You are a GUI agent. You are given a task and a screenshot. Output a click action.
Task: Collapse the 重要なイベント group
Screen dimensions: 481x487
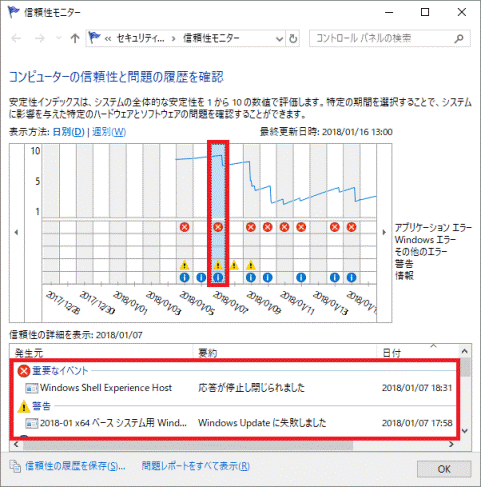[x=61, y=371]
